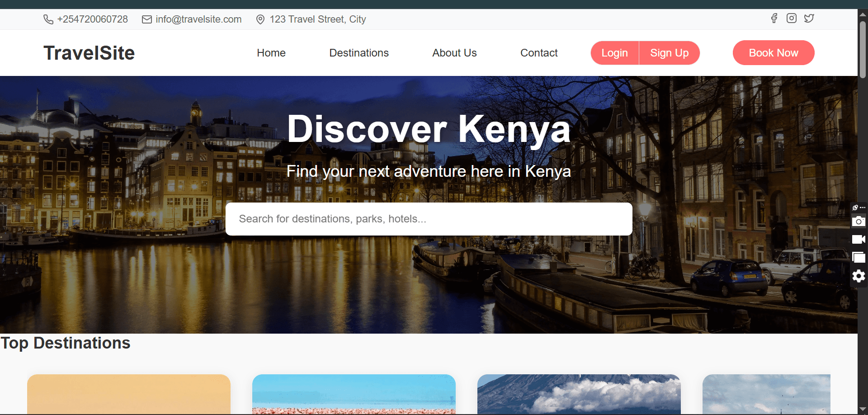
Task: Open the flamingo lake destination card
Action: (354, 394)
